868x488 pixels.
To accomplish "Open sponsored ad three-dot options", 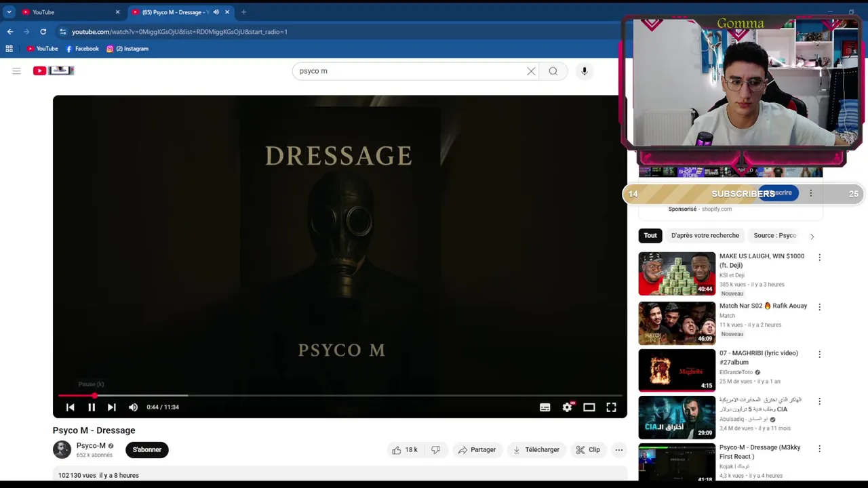I will point(810,193).
